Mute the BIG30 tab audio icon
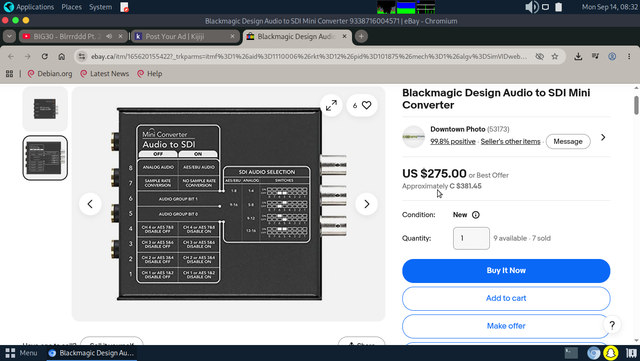This screenshot has height=361, width=640. (x=109, y=36)
